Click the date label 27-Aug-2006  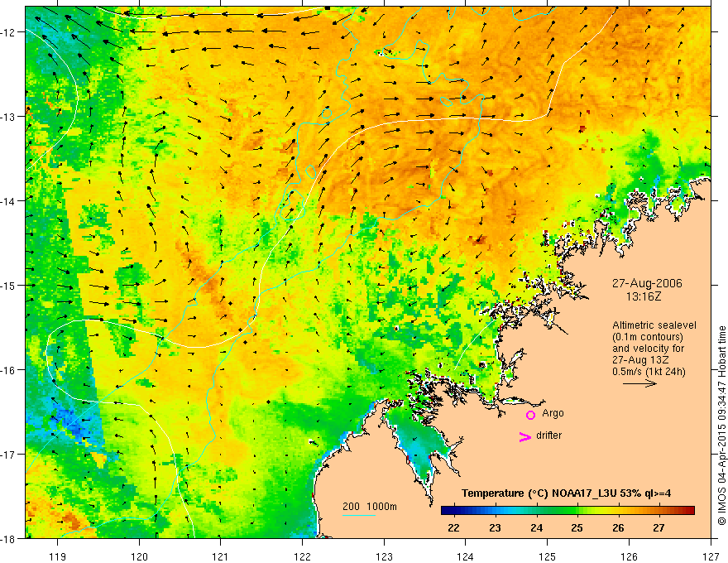(x=647, y=283)
